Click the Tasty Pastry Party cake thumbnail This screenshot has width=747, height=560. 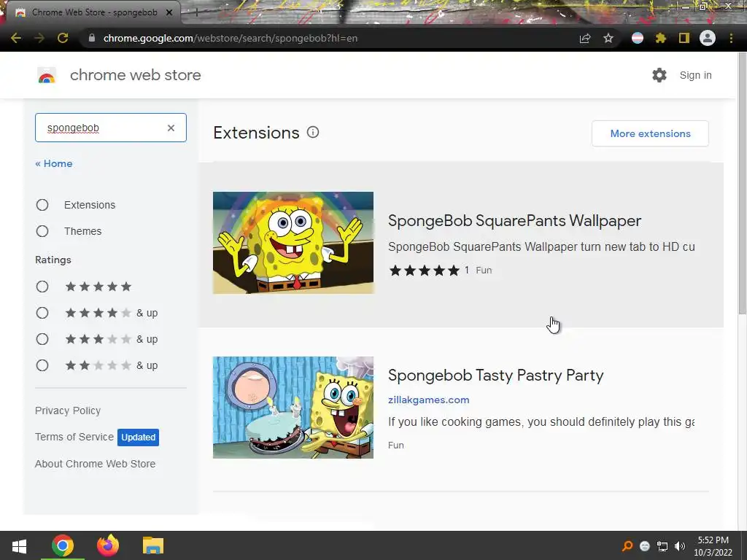point(293,408)
